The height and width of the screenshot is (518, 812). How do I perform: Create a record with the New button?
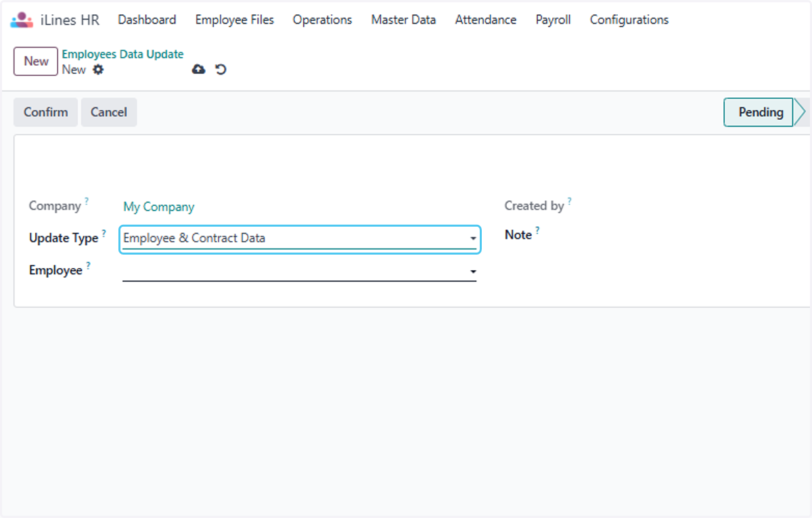pyautogui.click(x=36, y=61)
